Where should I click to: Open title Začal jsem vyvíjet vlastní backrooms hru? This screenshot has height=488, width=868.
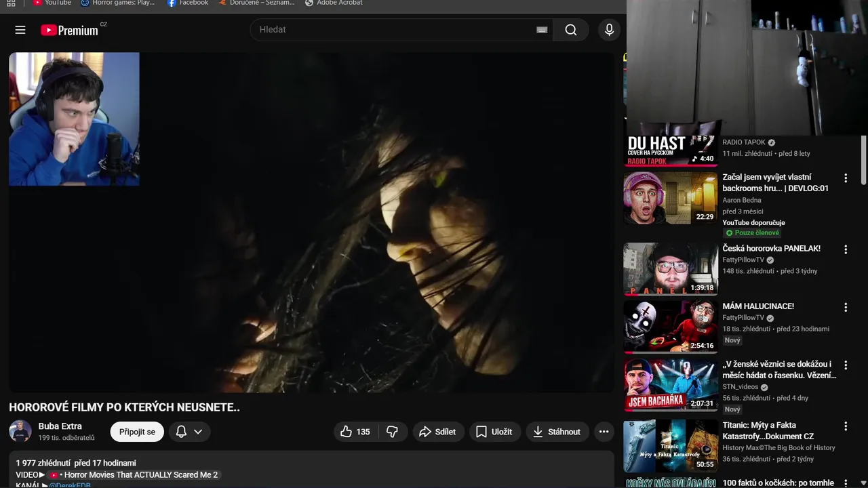(775, 182)
